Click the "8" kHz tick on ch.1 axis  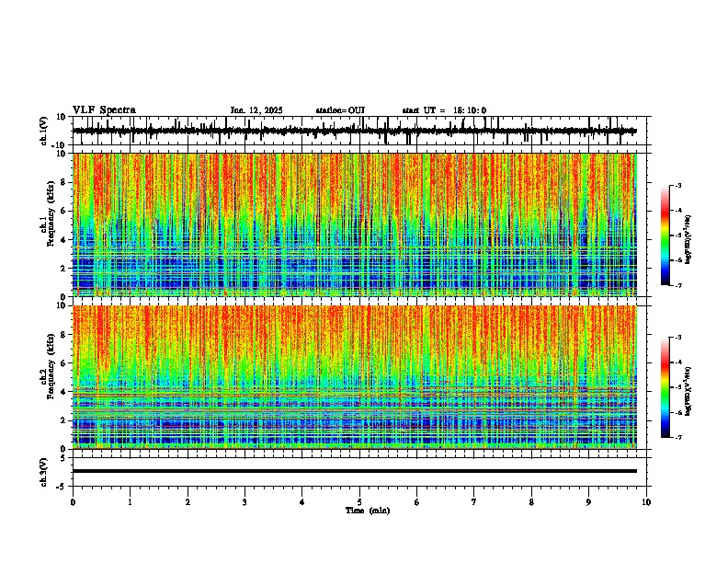point(64,182)
